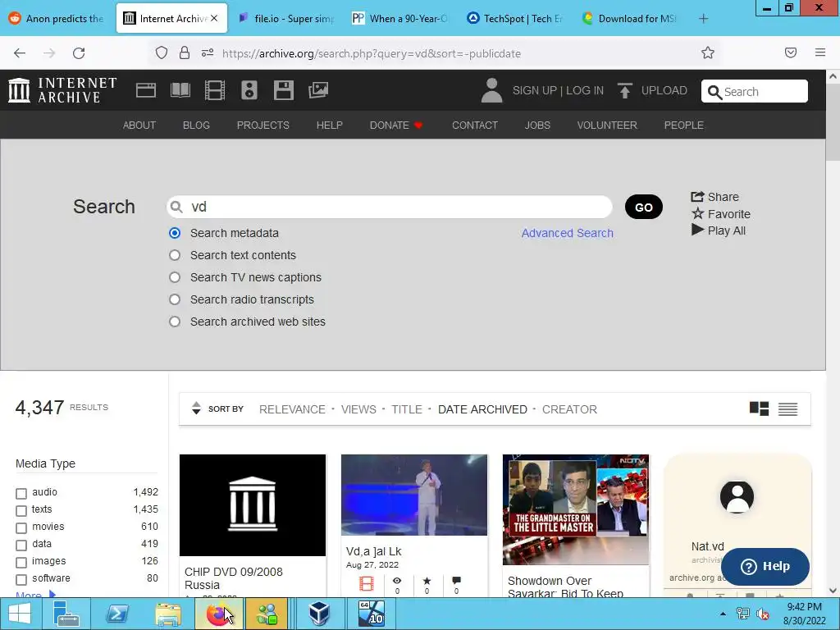The width and height of the screenshot is (840, 630).
Task: Open the VOLUNTEER menu item
Action: pyautogui.click(x=607, y=125)
